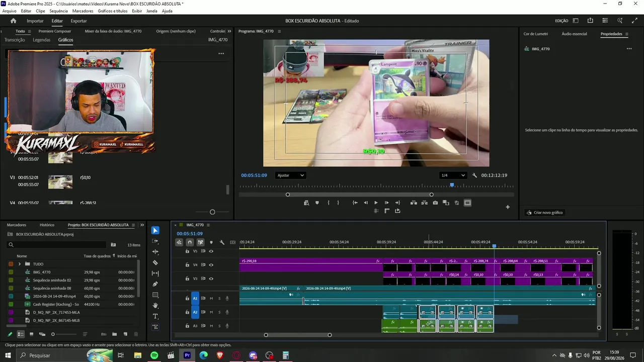Go to Out point in Program monitor
This screenshot has width=644, height=362.
pyautogui.click(x=397, y=203)
